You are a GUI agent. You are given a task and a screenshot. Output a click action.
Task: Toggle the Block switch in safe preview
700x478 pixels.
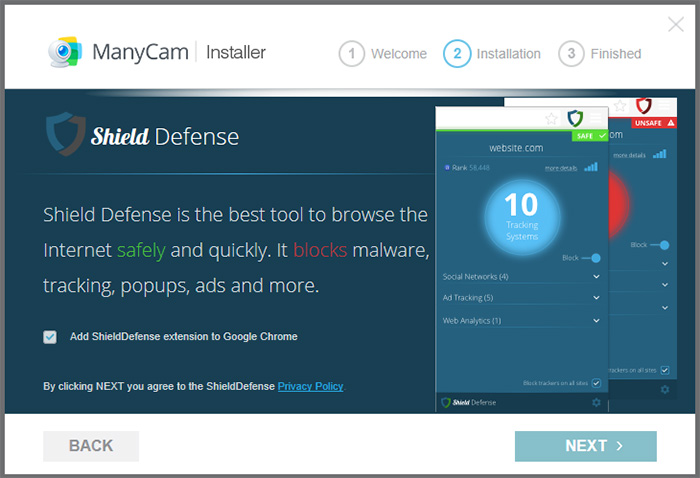point(591,258)
